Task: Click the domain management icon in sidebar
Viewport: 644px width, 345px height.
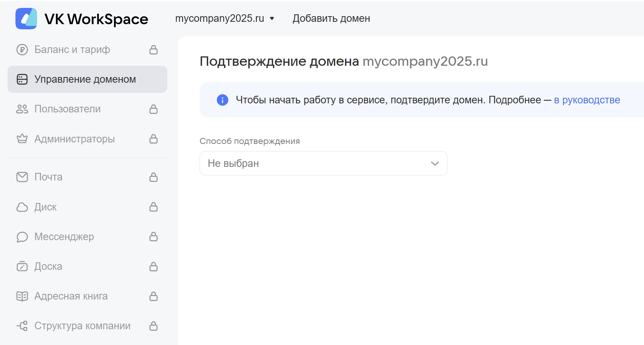Action: coord(22,79)
